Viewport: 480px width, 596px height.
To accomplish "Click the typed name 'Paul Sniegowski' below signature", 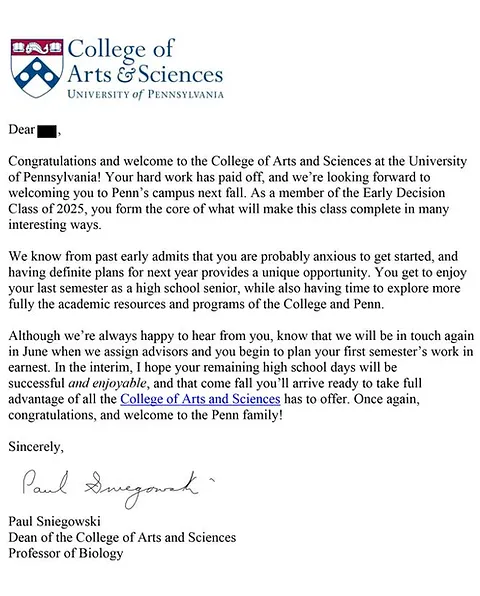I will [x=54, y=521].
